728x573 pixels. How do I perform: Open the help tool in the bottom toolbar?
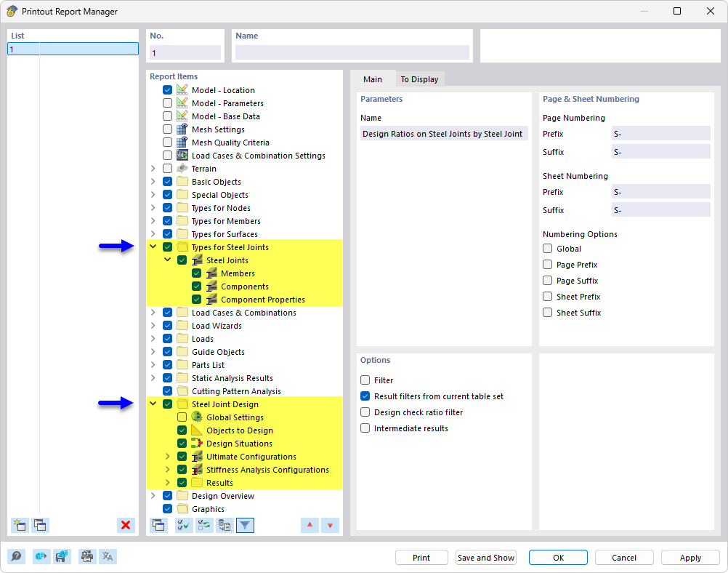click(15, 556)
